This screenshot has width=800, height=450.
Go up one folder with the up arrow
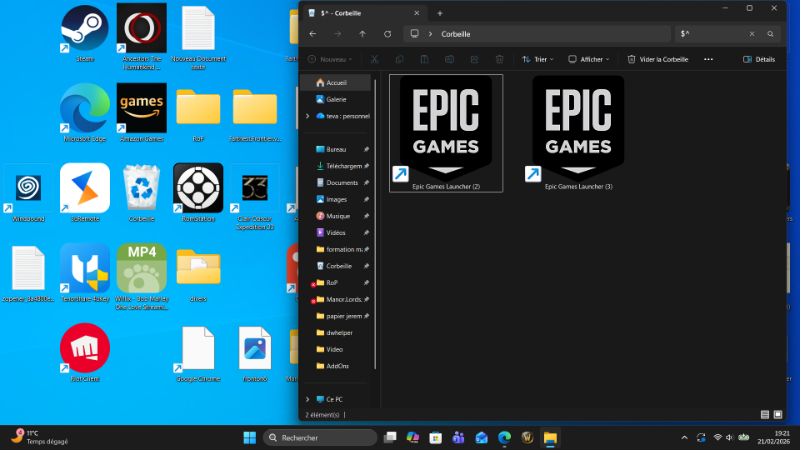click(x=362, y=34)
